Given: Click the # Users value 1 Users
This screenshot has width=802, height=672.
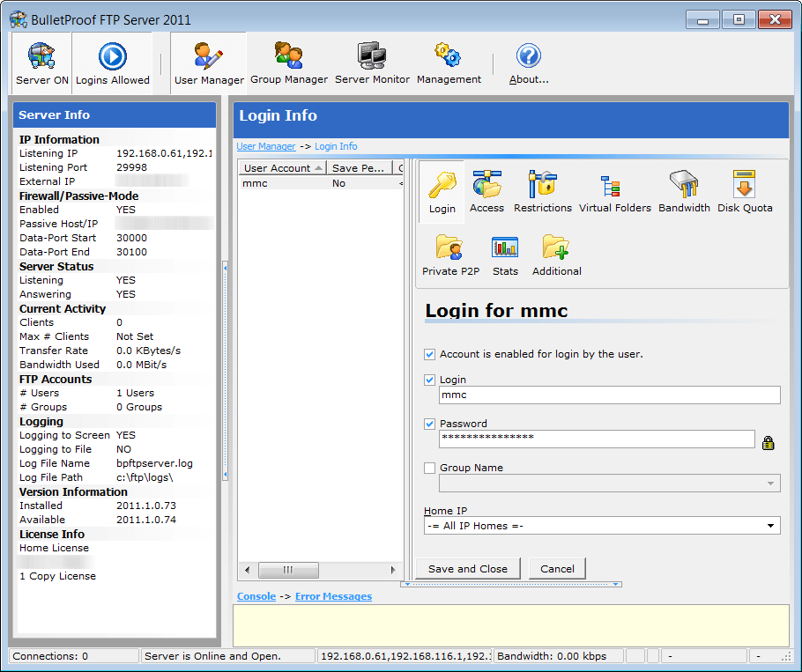Looking at the screenshot, I should tap(135, 393).
